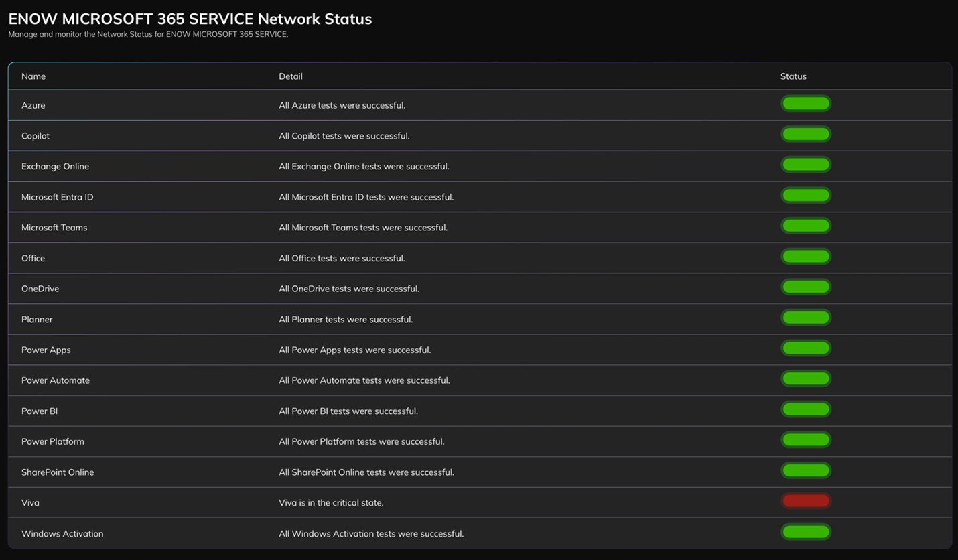Click the green status indicator for Copilot
958x560 pixels.
click(806, 134)
